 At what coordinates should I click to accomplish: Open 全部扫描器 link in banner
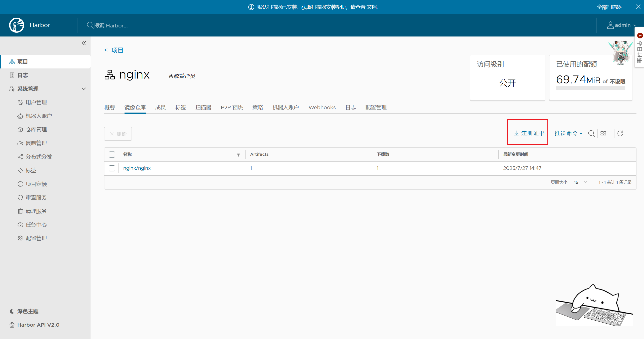(609, 7)
